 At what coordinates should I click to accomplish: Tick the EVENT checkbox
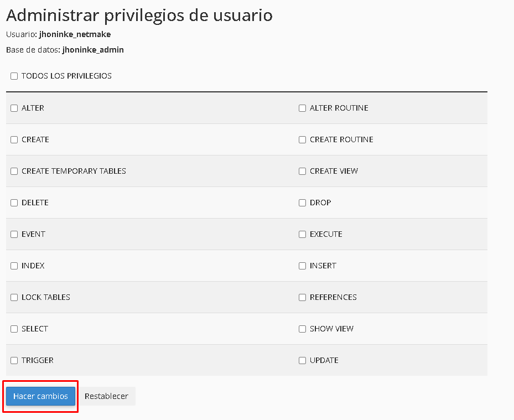pyautogui.click(x=14, y=234)
